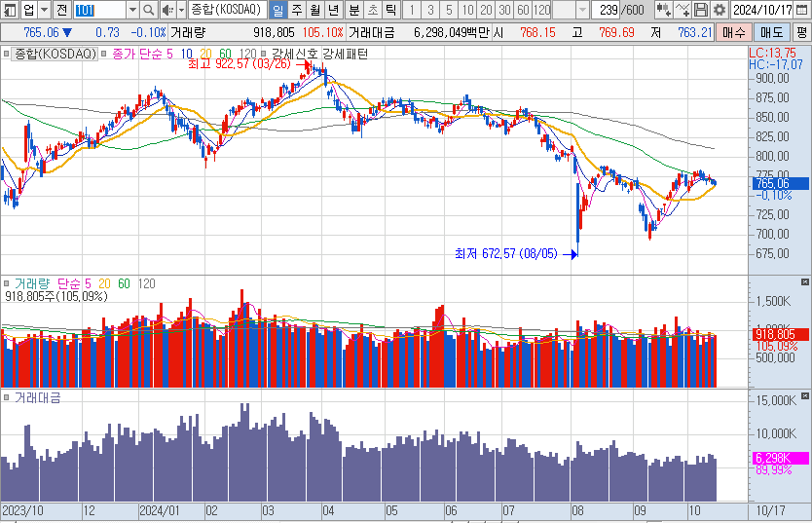Click the 강세패턴 indicator label
812x523 pixels.
[345, 54]
